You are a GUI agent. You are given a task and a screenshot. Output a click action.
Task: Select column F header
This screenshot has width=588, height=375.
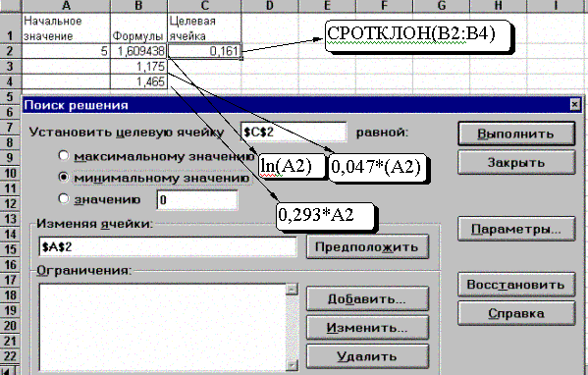coord(384,6)
